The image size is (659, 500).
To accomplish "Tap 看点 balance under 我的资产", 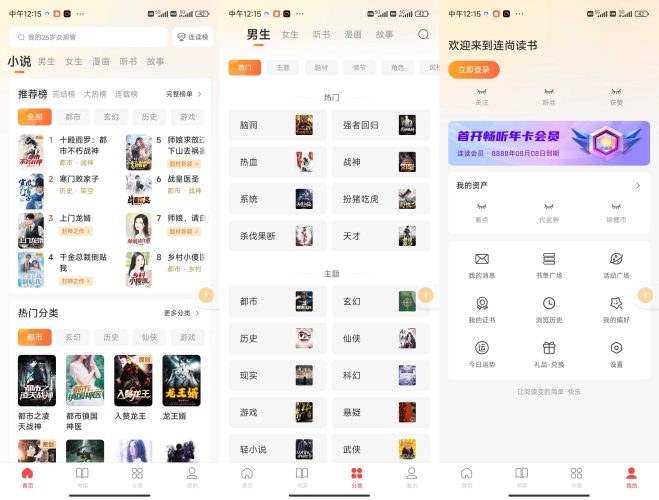I will tap(482, 213).
